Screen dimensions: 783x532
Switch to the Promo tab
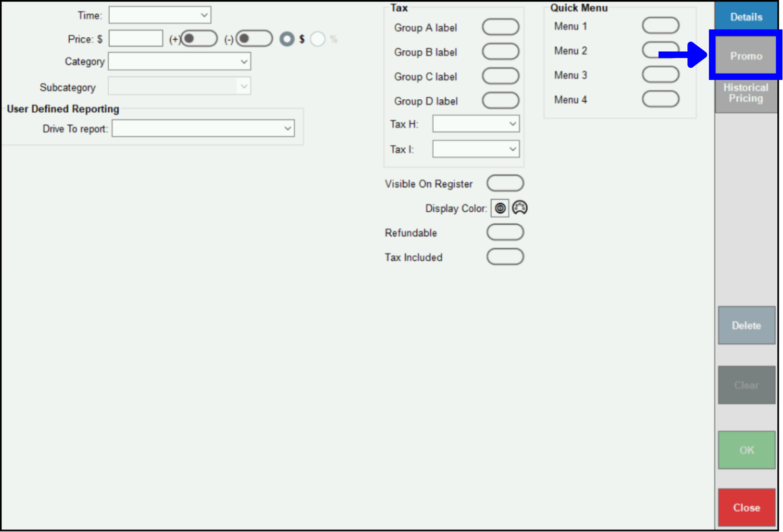coord(746,55)
